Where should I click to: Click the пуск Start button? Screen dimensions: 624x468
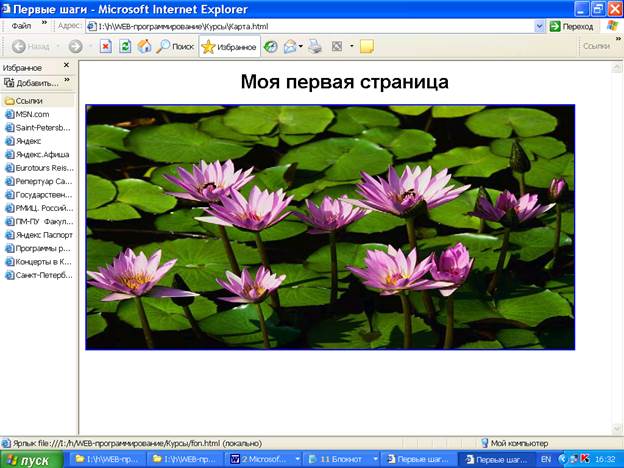31,460
